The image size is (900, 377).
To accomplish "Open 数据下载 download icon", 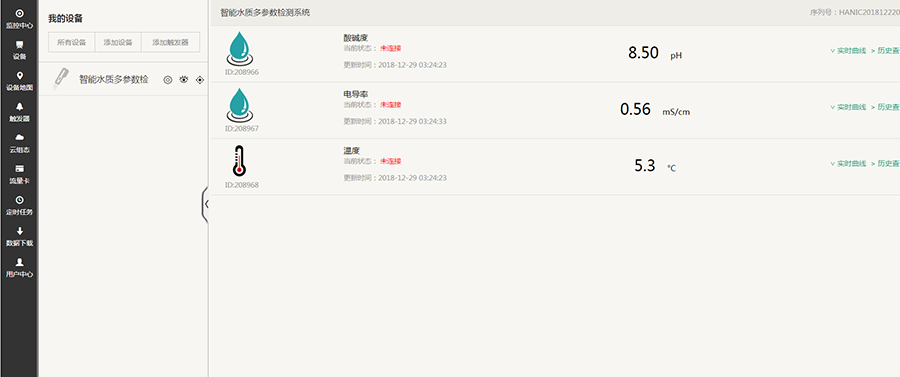I will (x=19, y=236).
